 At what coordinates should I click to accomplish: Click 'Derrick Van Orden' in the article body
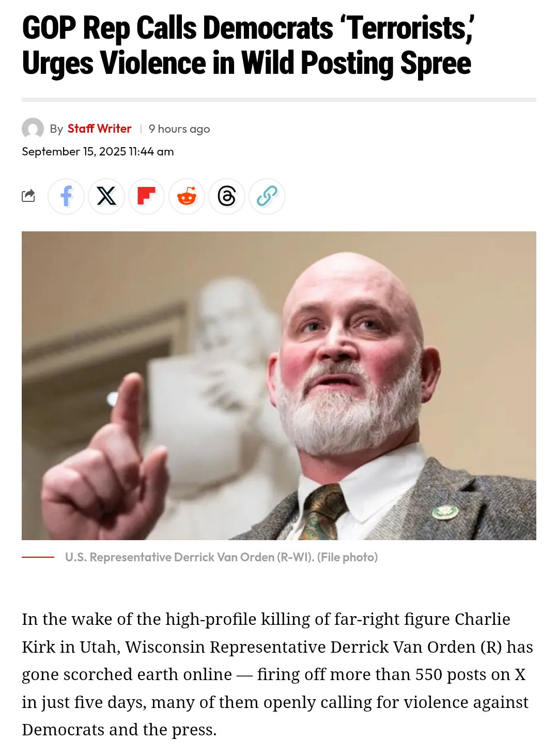[x=403, y=647]
